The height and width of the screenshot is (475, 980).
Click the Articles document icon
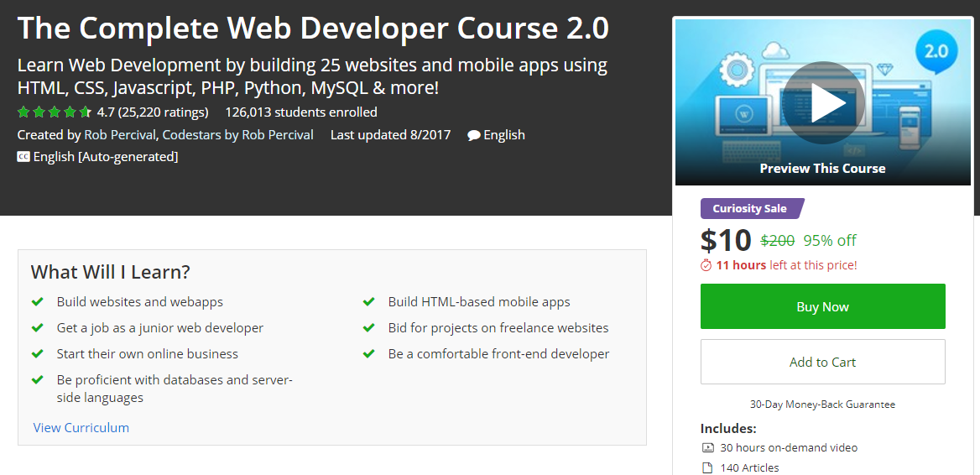point(707,467)
